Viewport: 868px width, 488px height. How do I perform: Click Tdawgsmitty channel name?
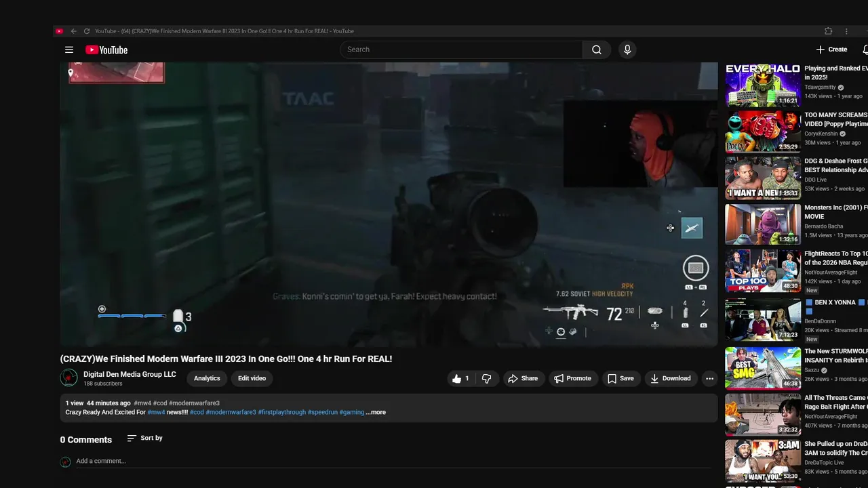821,87
